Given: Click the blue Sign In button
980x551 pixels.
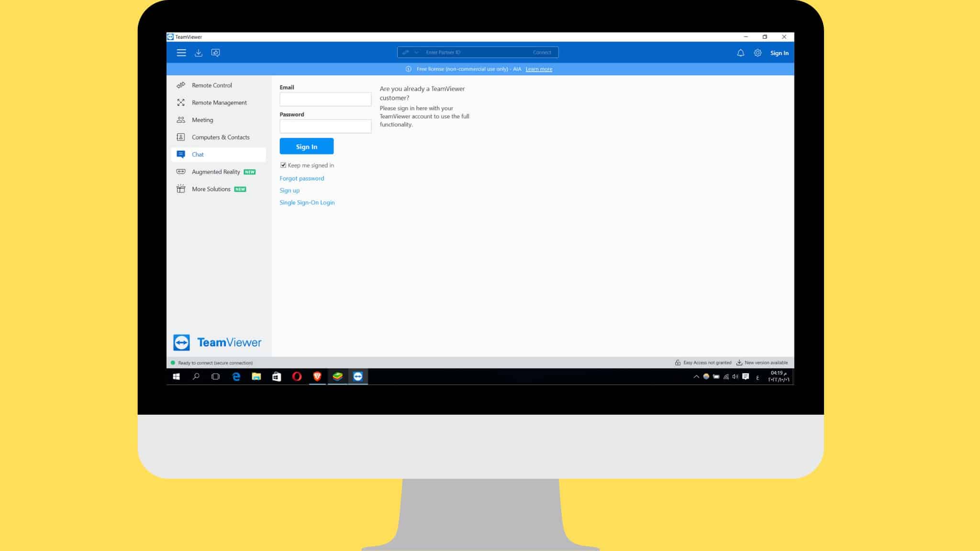Looking at the screenshot, I should [307, 146].
